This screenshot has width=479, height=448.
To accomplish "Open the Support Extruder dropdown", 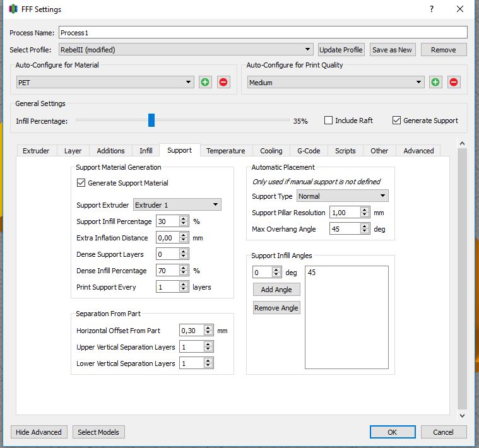I will (177, 205).
